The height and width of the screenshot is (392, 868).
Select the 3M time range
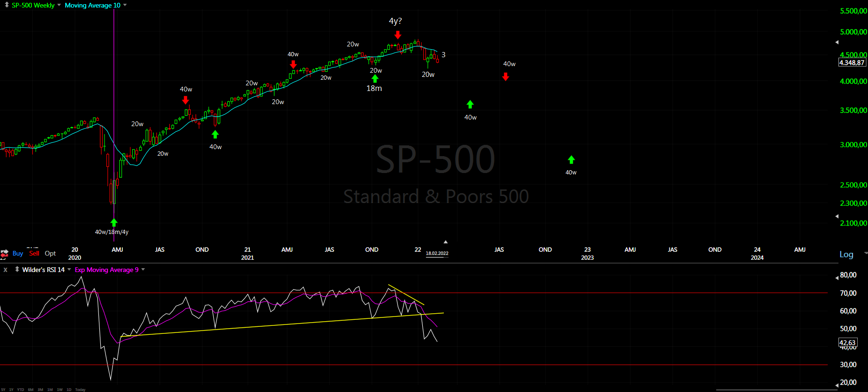point(40,390)
